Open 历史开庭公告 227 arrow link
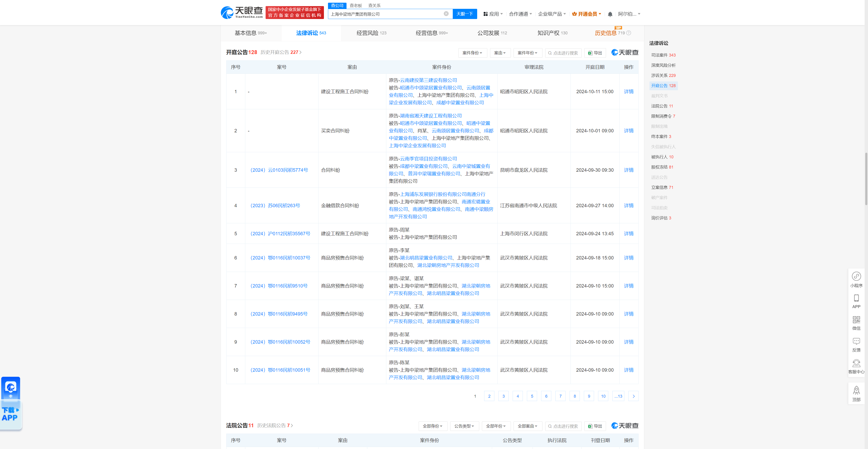This screenshot has width=868, height=449. [281, 52]
